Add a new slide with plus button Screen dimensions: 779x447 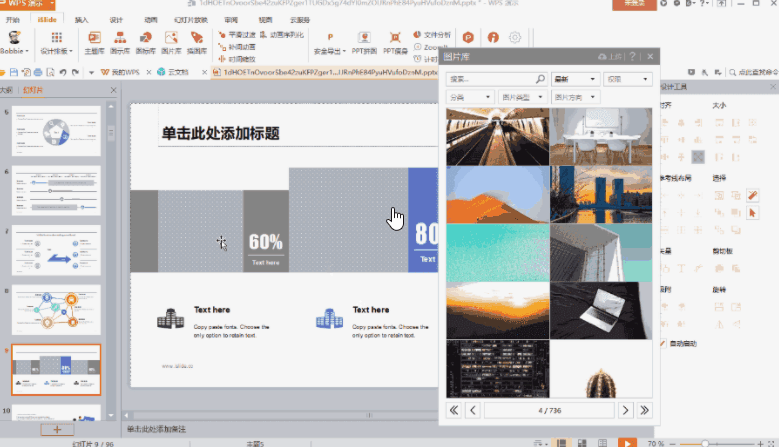(x=57, y=430)
